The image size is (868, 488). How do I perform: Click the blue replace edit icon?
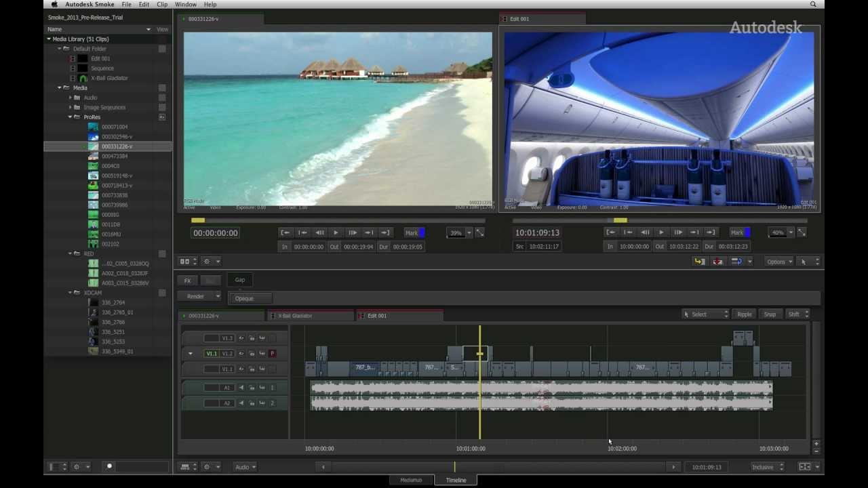[736, 262]
